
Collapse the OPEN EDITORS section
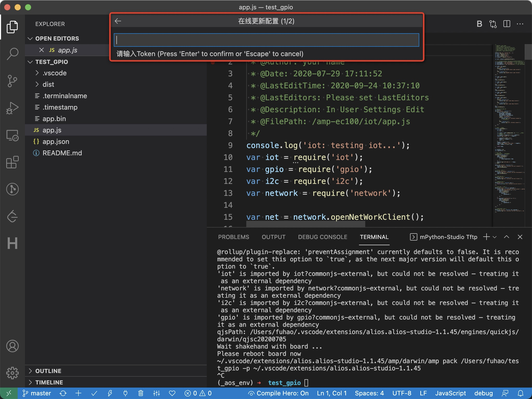pos(30,38)
